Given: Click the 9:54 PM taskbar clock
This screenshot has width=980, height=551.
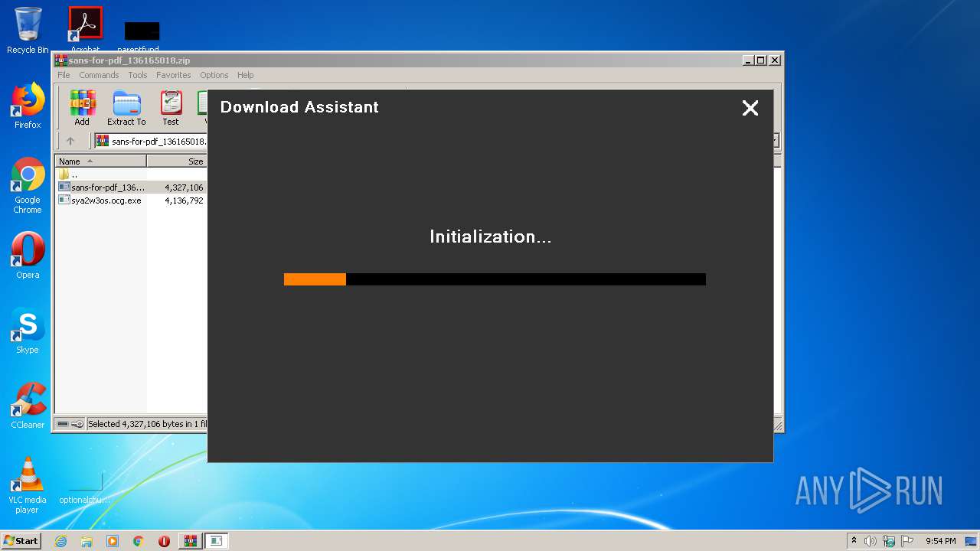Looking at the screenshot, I should pyautogui.click(x=940, y=541).
